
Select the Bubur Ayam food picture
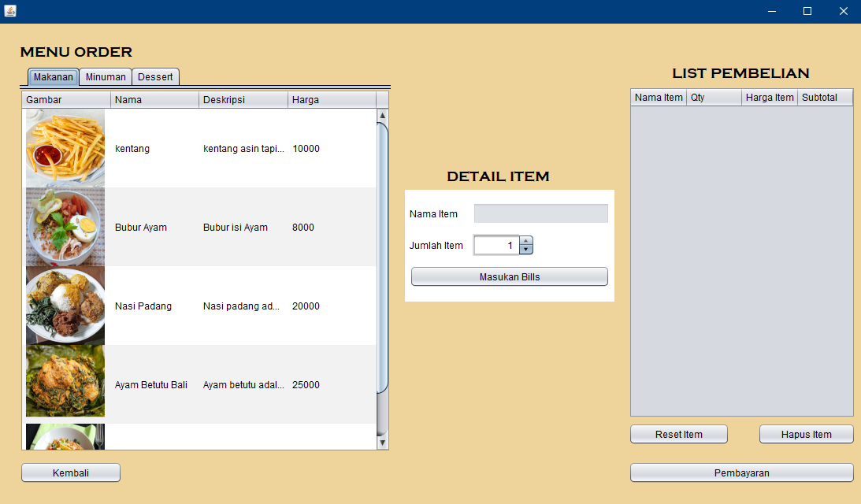click(x=65, y=227)
